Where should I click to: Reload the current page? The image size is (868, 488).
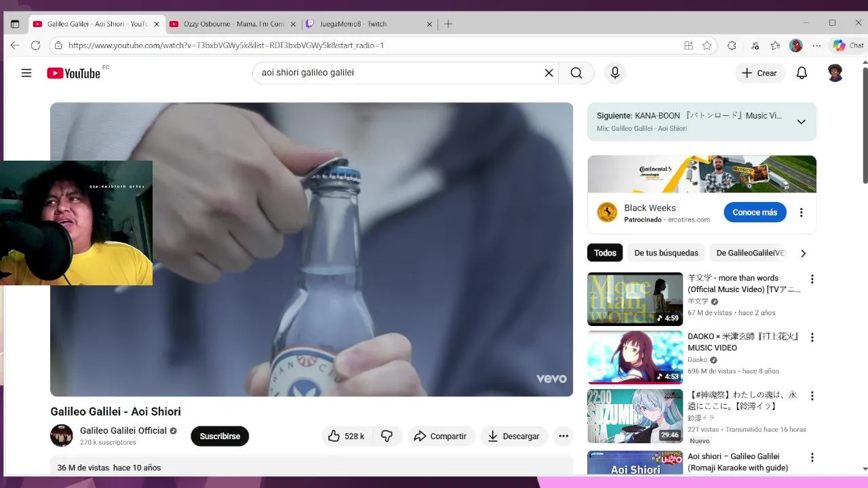point(35,45)
